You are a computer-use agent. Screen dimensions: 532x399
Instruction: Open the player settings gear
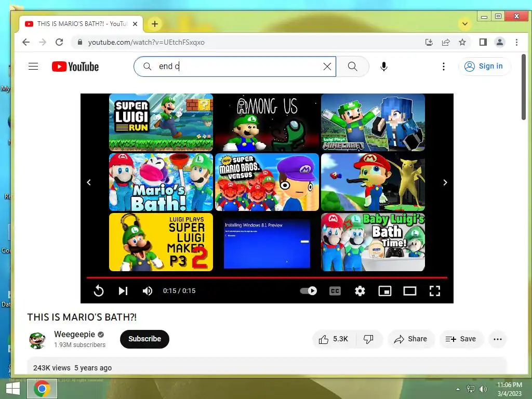(360, 291)
